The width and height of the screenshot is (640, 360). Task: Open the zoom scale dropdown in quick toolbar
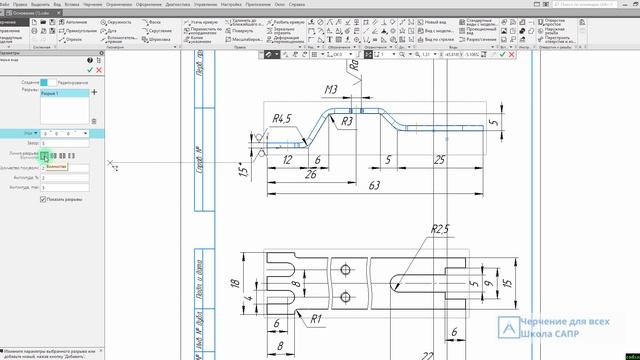point(435,54)
